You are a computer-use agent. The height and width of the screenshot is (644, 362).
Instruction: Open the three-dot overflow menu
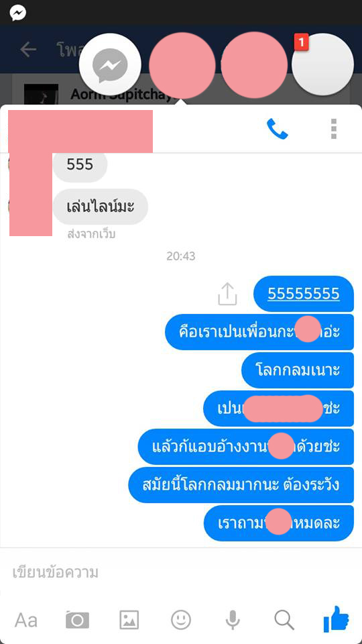point(334,129)
